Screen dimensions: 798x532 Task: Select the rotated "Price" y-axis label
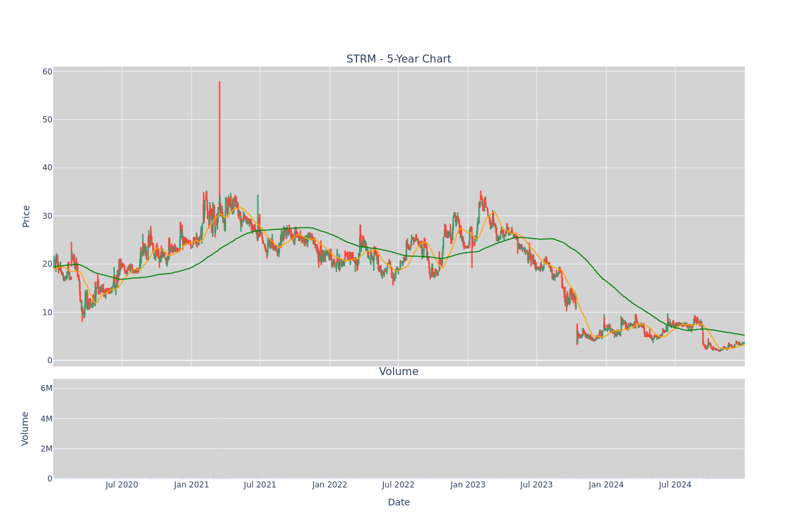[x=27, y=216]
